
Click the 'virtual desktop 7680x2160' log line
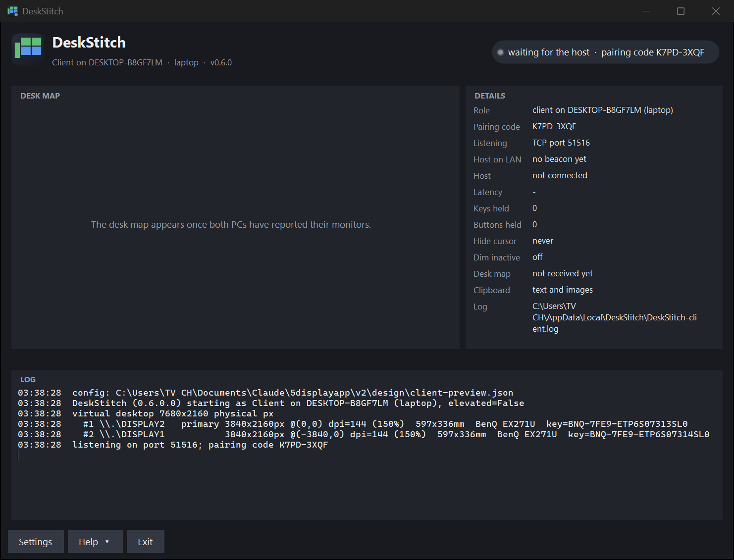(146, 413)
